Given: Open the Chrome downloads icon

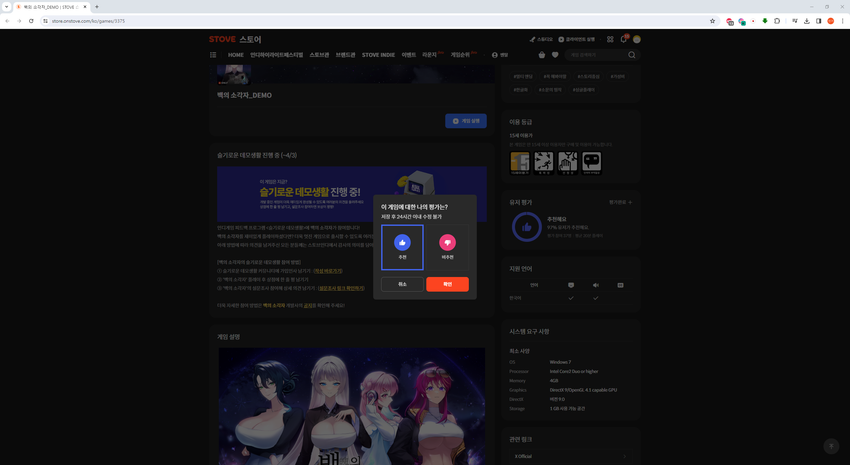Looking at the screenshot, I should click(x=807, y=21).
